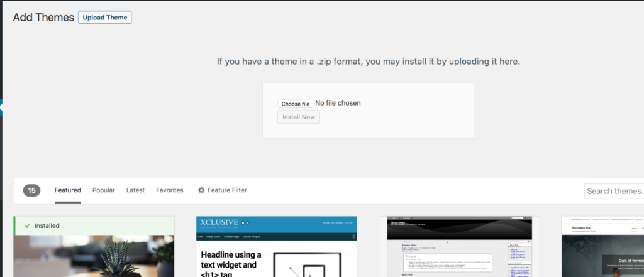Show the Latest themes tab

coord(136,190)
